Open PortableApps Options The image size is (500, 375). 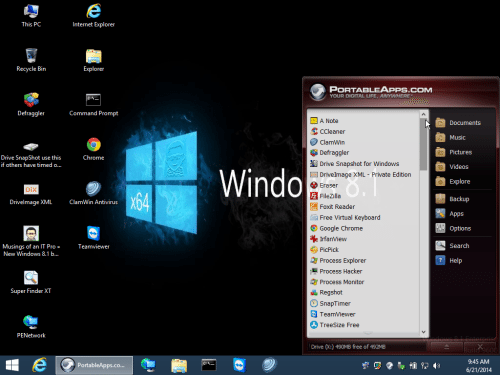coord(453,228)
